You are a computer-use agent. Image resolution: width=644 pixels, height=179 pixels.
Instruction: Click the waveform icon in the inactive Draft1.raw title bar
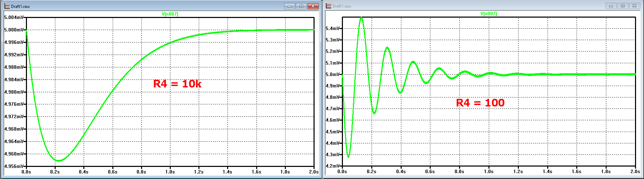(328, 6)
